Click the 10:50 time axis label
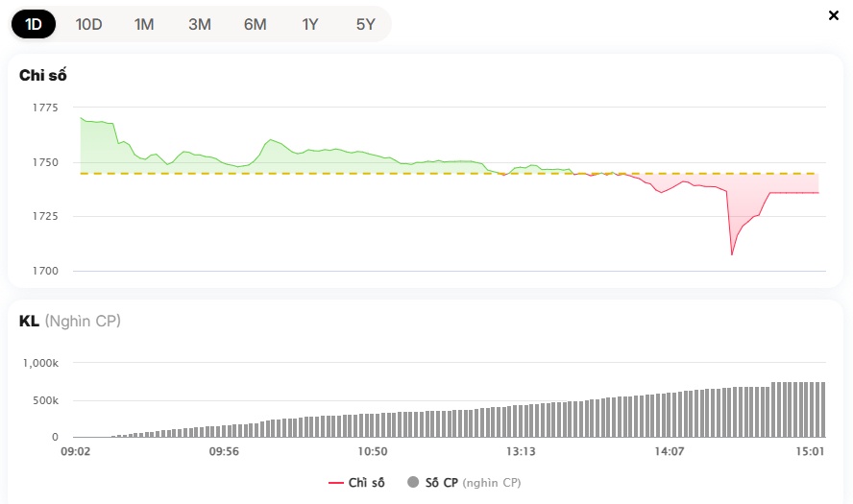 [x=373, y=451]
